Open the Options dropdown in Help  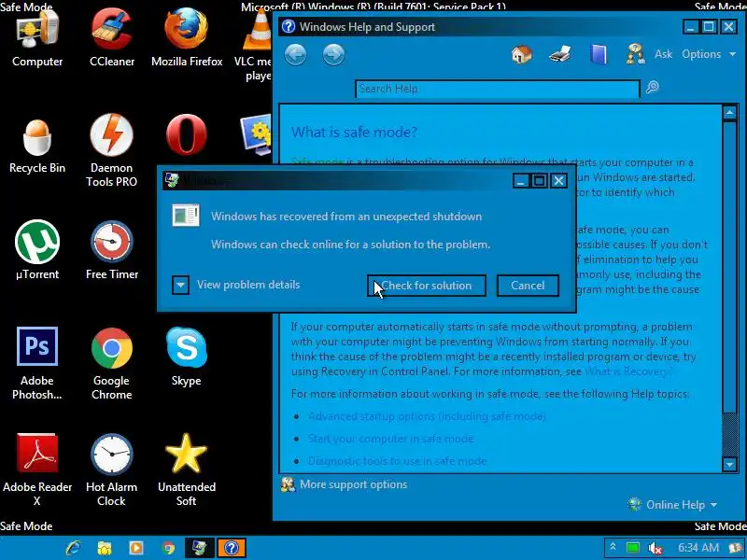pyautogui.click(x=709, y=54)
